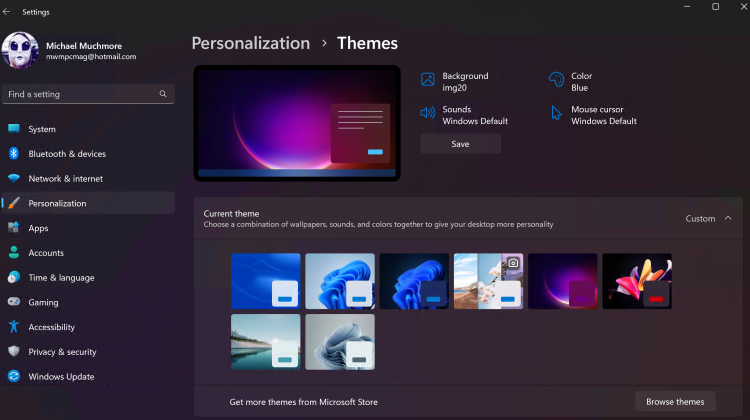Collapse the Current theme section chevron
750x420 pixels.
tap(727, 218)
